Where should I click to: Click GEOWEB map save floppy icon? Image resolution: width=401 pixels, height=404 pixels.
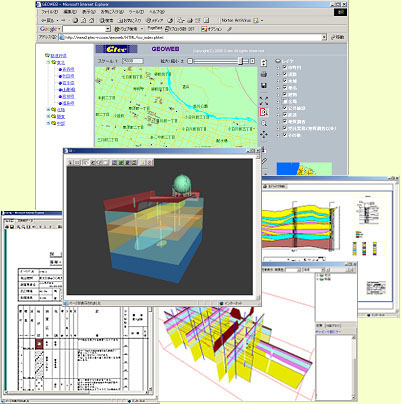tap(264, 86)
